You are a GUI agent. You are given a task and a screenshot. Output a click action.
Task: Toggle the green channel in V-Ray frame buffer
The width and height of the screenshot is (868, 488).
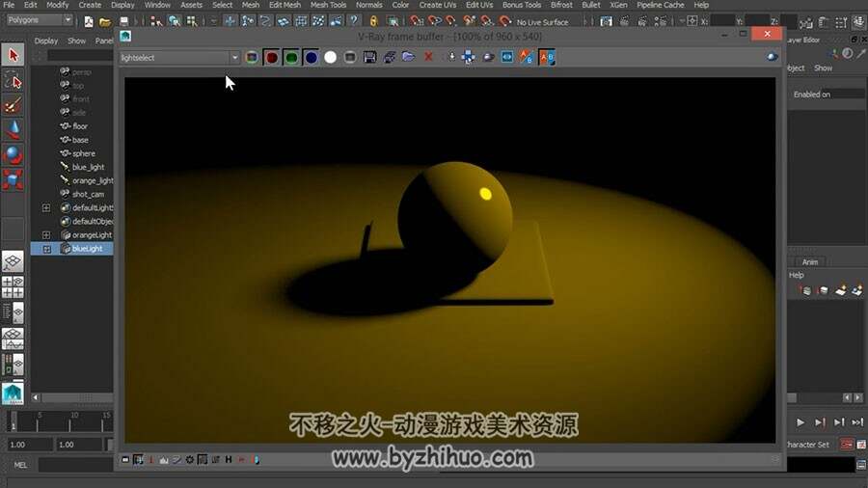click(291, 57)
